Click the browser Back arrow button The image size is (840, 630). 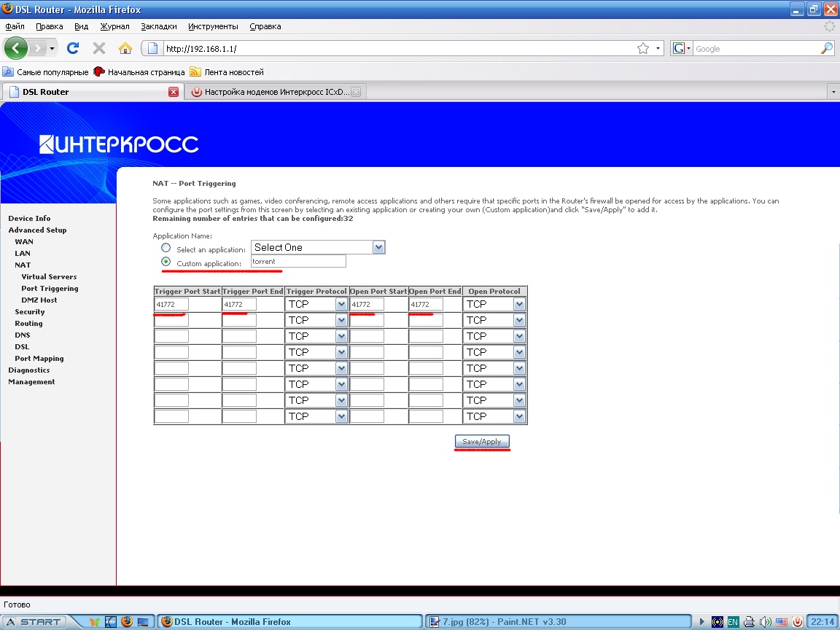point(16,48)
